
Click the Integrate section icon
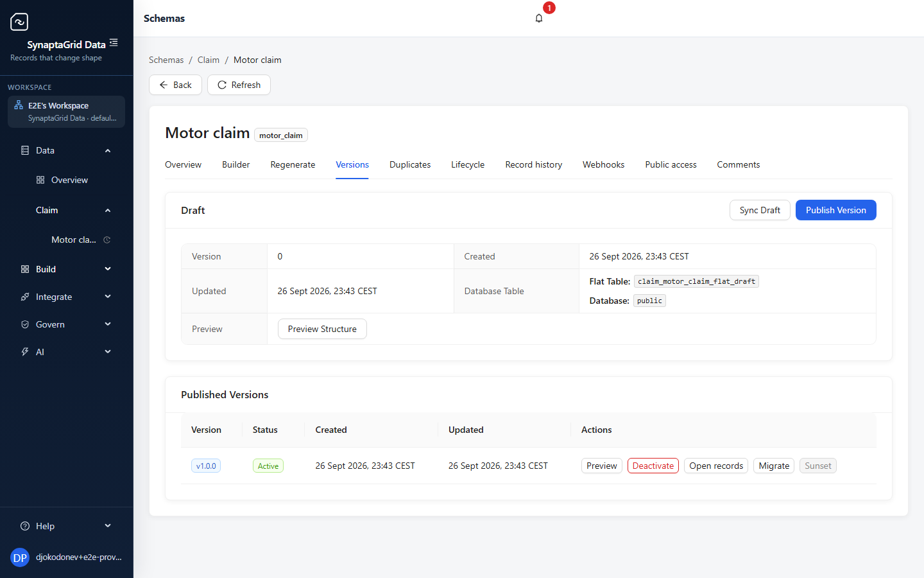(x=25, y=297)
